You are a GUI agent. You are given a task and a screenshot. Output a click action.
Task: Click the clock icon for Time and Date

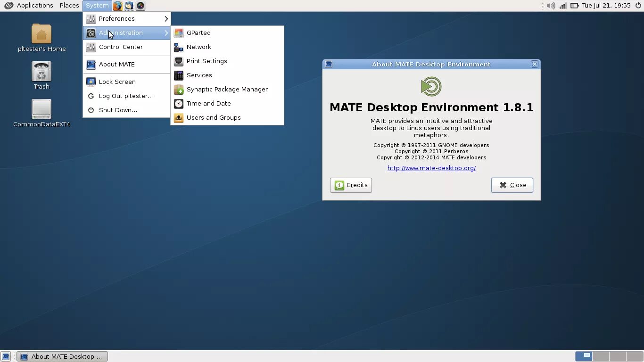pos(179,104)
